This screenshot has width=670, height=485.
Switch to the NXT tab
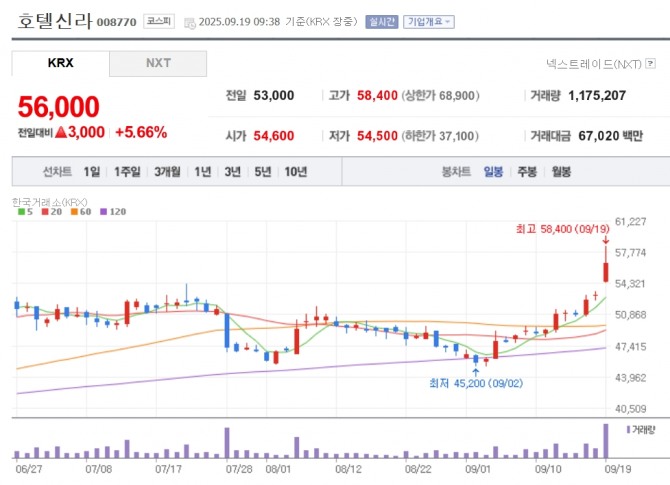[158, 63]
